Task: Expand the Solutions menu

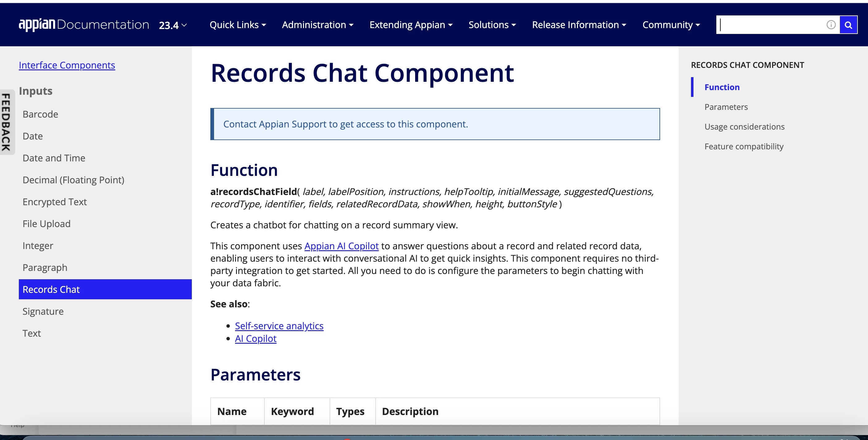Action: 492,25
